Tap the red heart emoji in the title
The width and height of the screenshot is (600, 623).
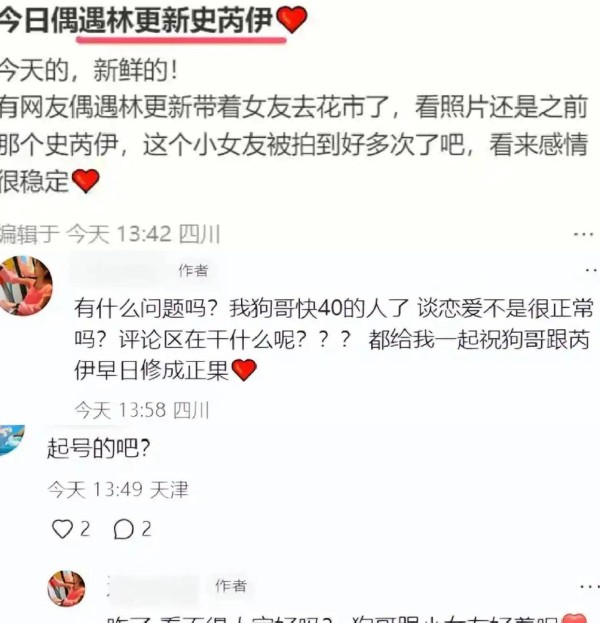(291, 19)
